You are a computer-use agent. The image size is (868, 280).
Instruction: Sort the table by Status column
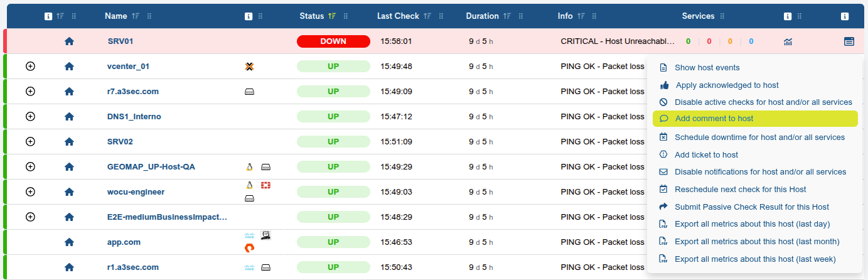pyautogui.click(x=331, y=16)
